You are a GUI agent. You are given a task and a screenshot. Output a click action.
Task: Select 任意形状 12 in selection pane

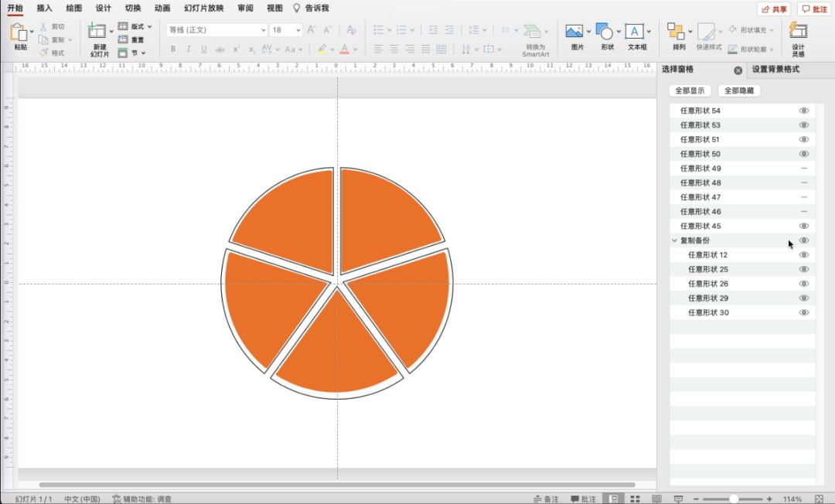(742, 255)
